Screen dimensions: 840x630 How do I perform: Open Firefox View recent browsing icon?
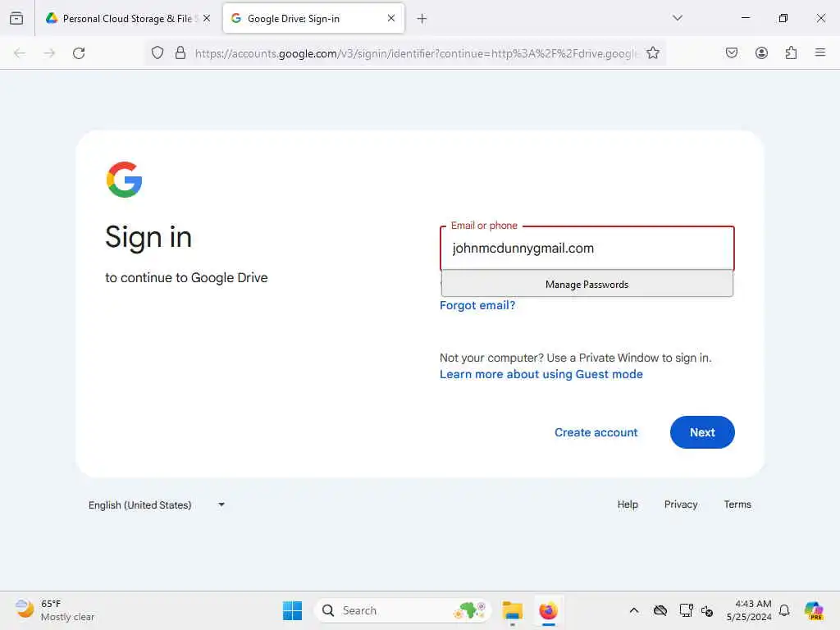click(x=16, y=18)
